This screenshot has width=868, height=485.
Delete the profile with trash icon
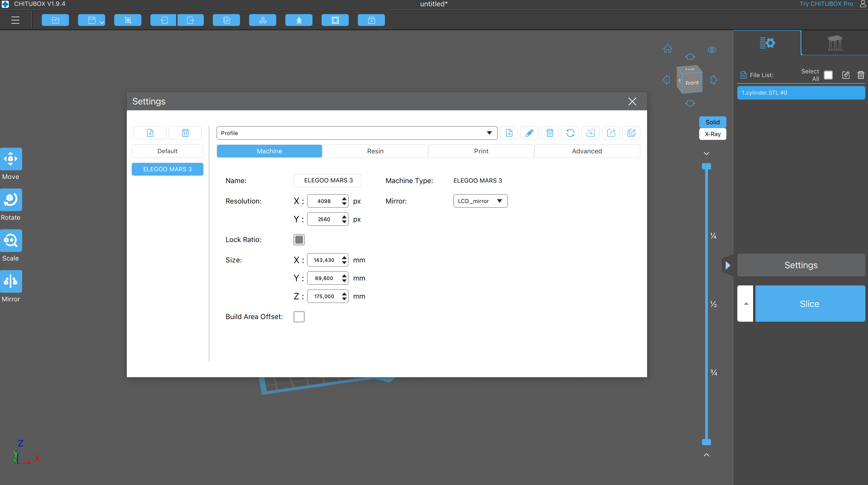tap(549, 133)
